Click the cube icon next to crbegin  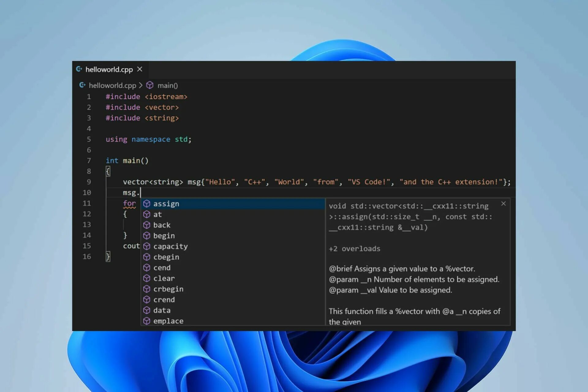(147, 289)
